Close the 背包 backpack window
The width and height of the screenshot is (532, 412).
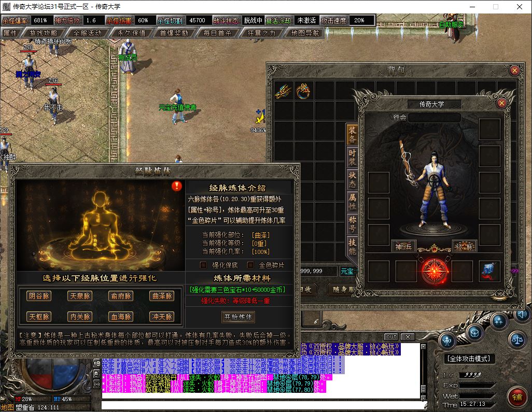(514, 70)
